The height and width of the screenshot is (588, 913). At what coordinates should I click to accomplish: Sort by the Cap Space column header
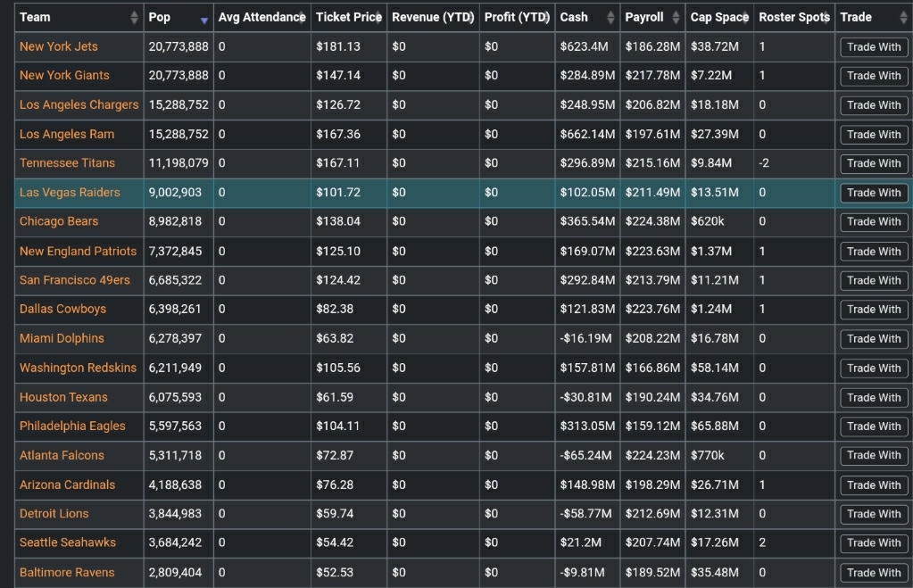[x=719, y=18]
